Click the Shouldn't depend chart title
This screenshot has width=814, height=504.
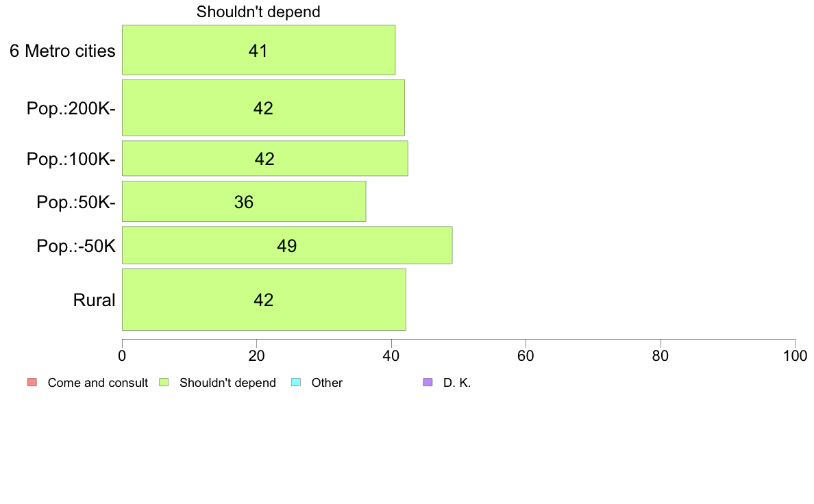click(258, 12)
